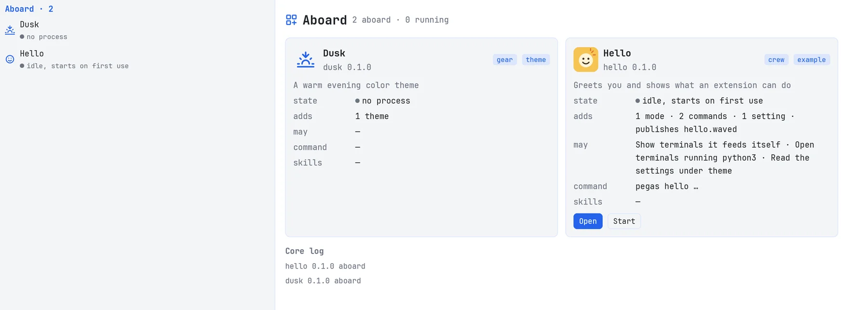Viewport: 868px width, 310px height.
Task: Select Dusk in the sidebar list
Action: click(137, 30)
